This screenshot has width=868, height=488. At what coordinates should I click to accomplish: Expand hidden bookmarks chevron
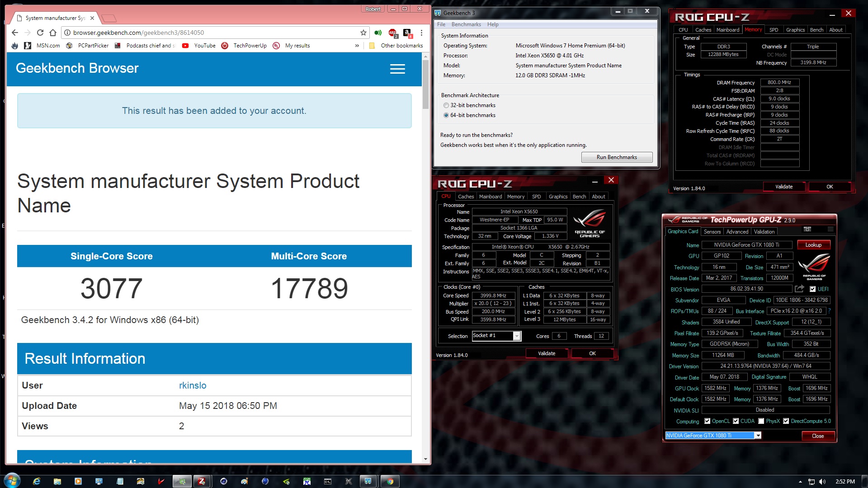(357, 46)
